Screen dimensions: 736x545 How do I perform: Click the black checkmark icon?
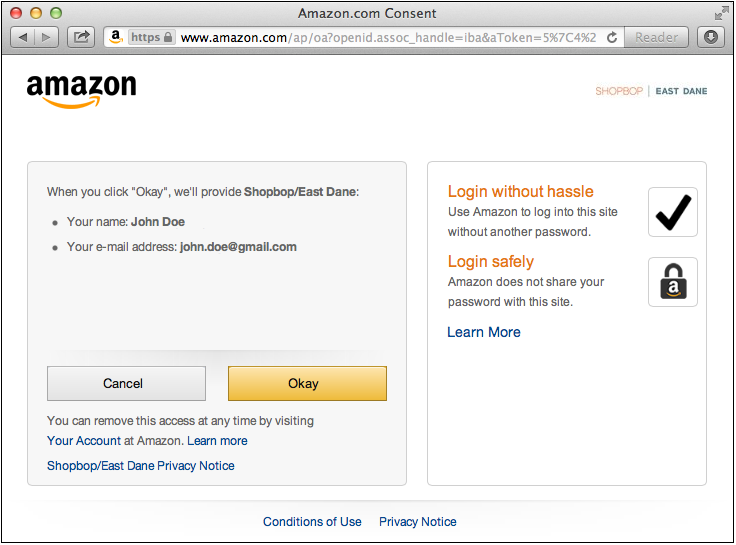pos(672,212)
